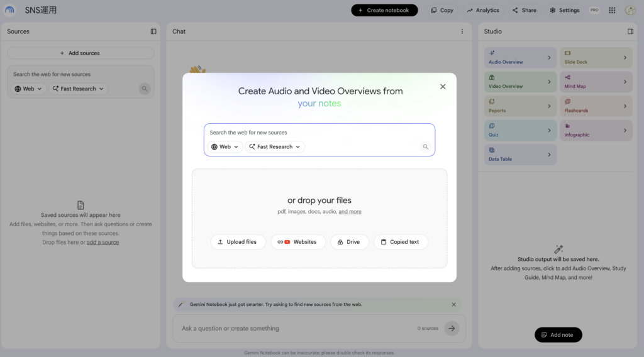Focus the 'Ask a question or create something' field
This screenshot has width=644, height=357.
296,328
